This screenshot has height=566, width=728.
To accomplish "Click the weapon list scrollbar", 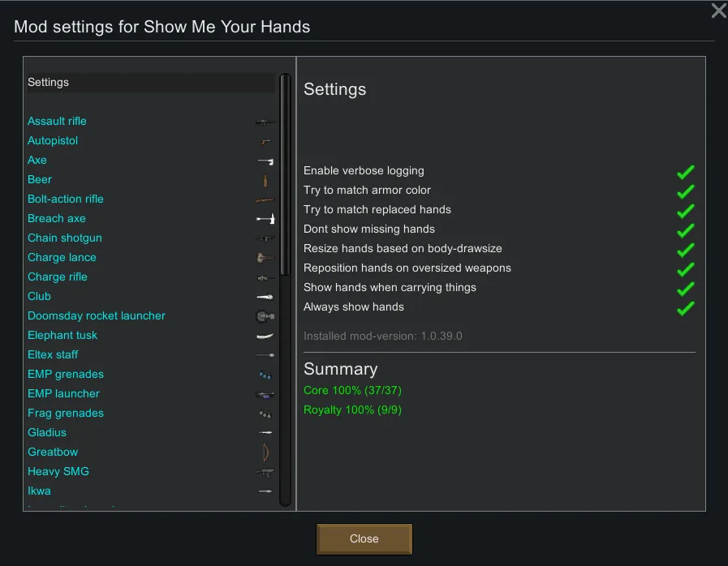I will tap(285, 174).
